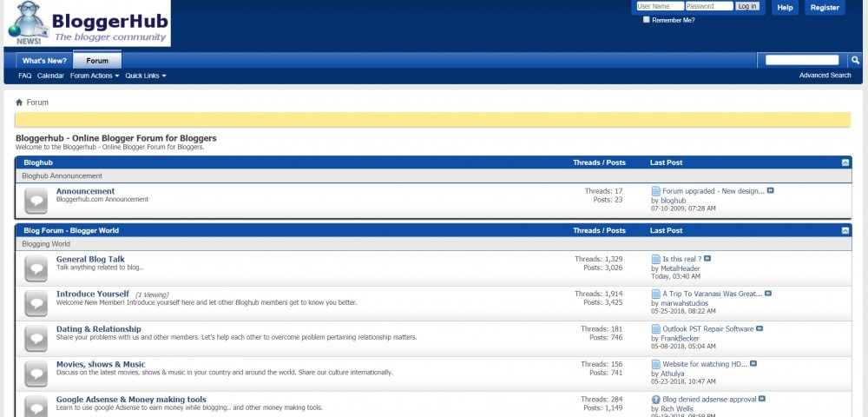Screen dimensions: 868x417
Task: Go to last post arrow after Forum upgraded
Action: (771, 190)
